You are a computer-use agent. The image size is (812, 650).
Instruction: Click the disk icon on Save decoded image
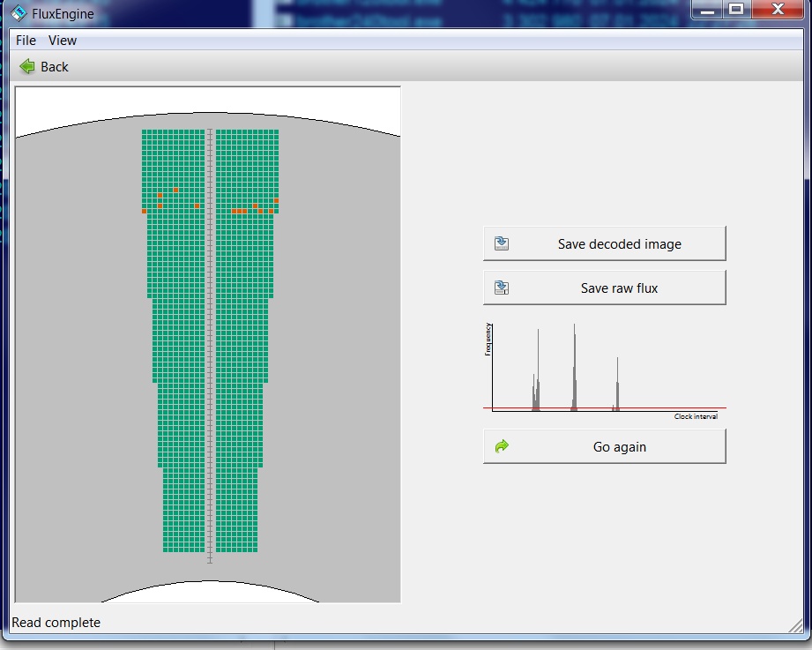502,244
